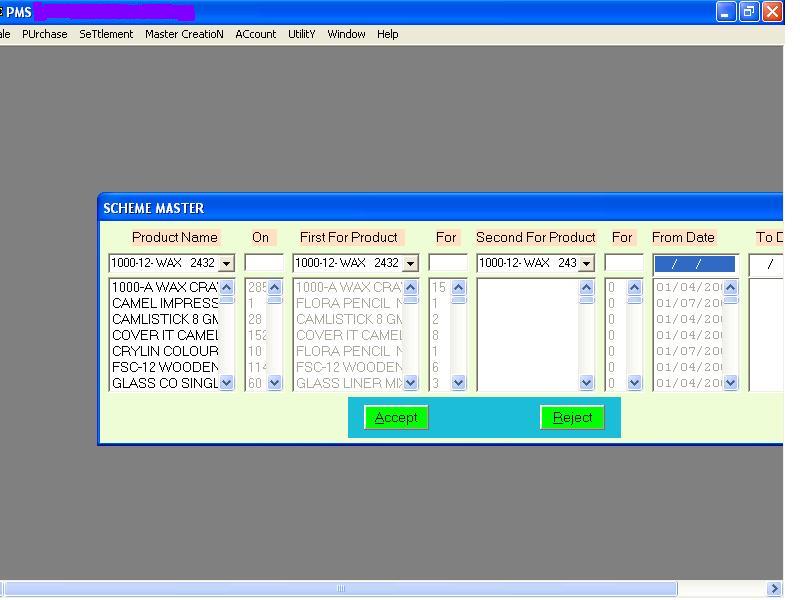The height and width of the screenshot is (600, 800).
Task: Open the Settlement menu
Action: pos(106,34)
